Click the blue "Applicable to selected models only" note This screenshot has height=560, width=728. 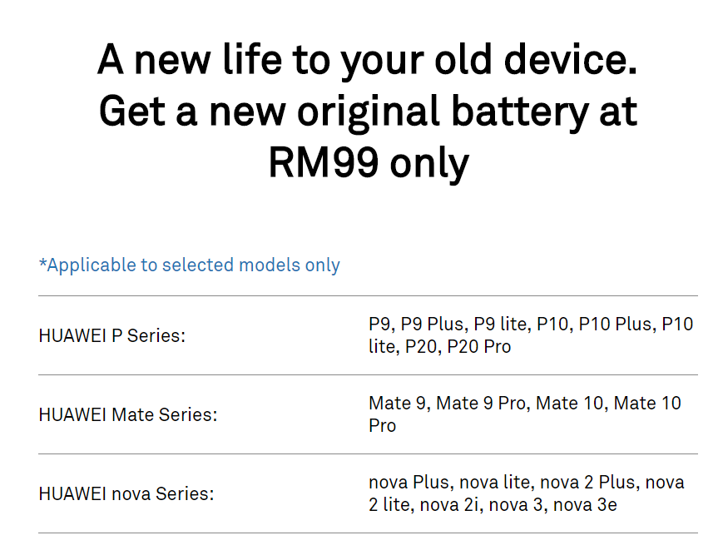coord(190,265)
